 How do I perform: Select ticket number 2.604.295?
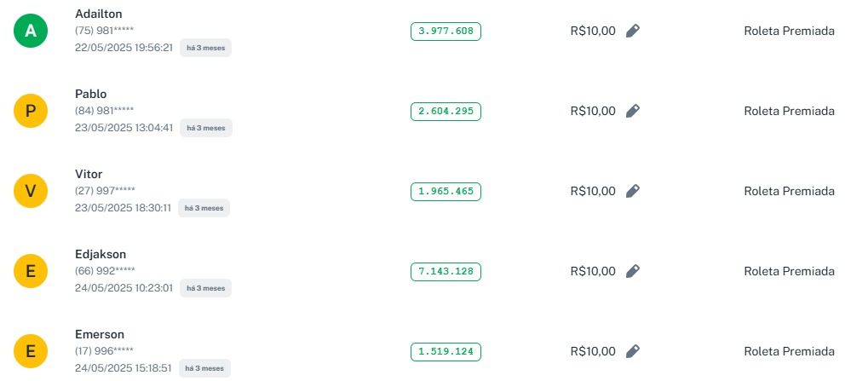tap(445, 112)
